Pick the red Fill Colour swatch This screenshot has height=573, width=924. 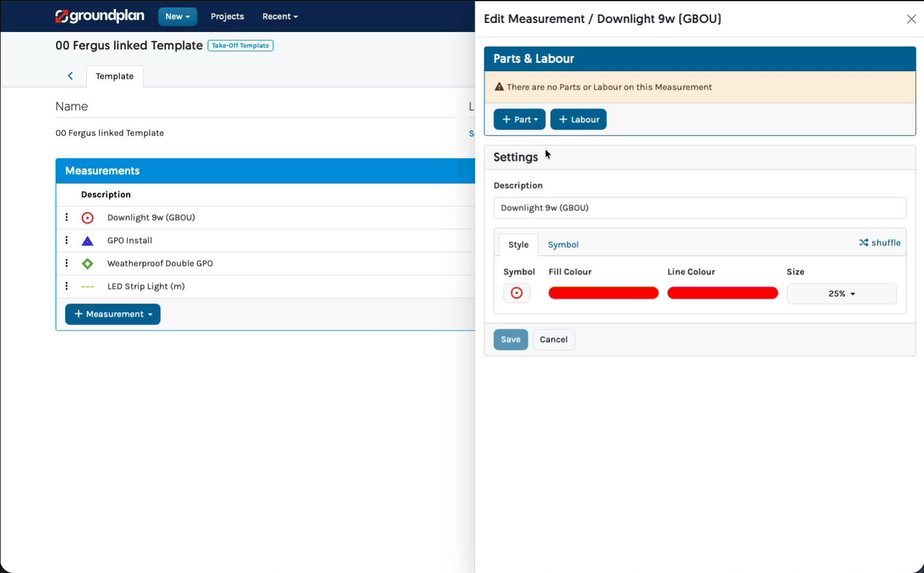click(603, 293)
